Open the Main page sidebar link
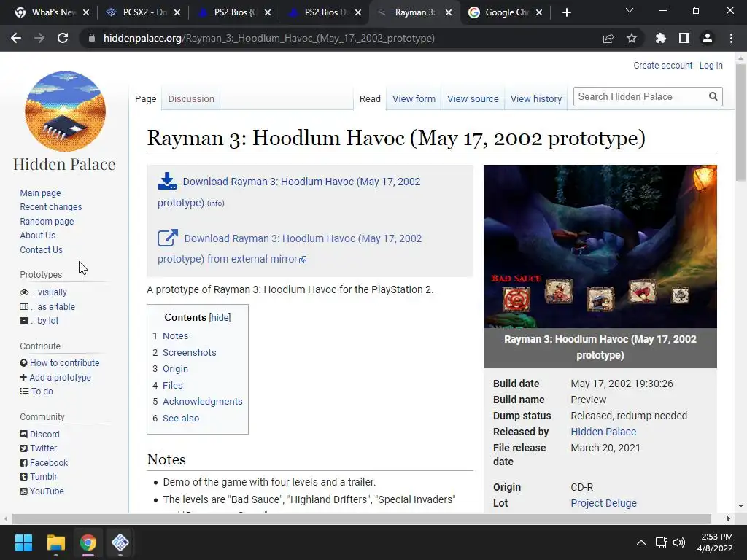 [x=41, y=192]
